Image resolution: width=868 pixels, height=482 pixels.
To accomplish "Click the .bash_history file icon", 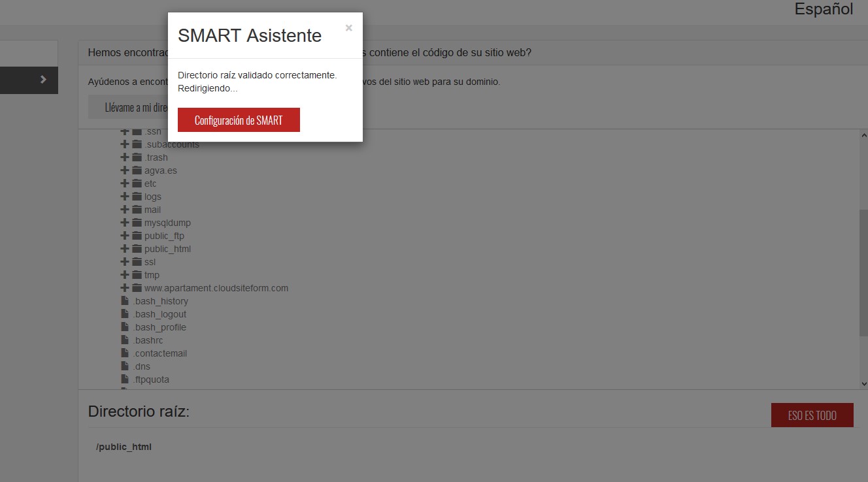I will (125, 301).
